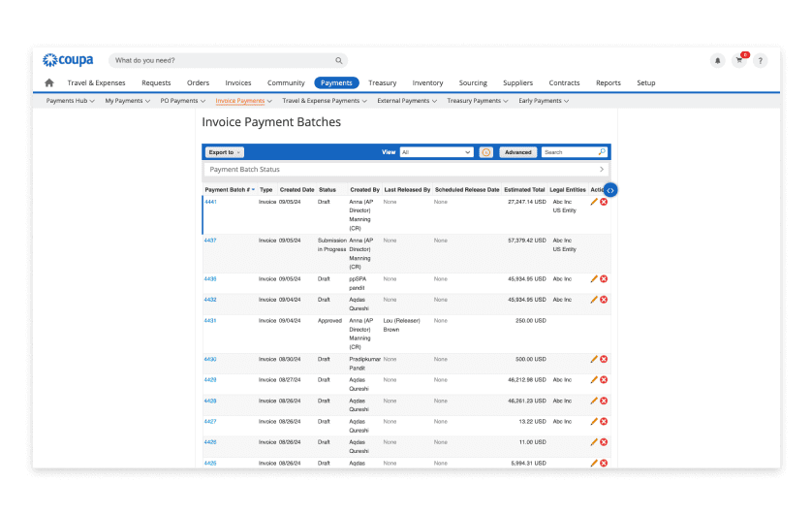Open the Export to dropdown

pos(224,152)
